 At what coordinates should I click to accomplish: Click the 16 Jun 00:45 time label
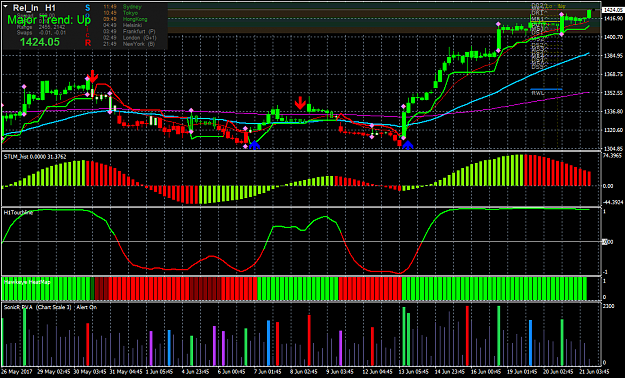tap(487, 372)
